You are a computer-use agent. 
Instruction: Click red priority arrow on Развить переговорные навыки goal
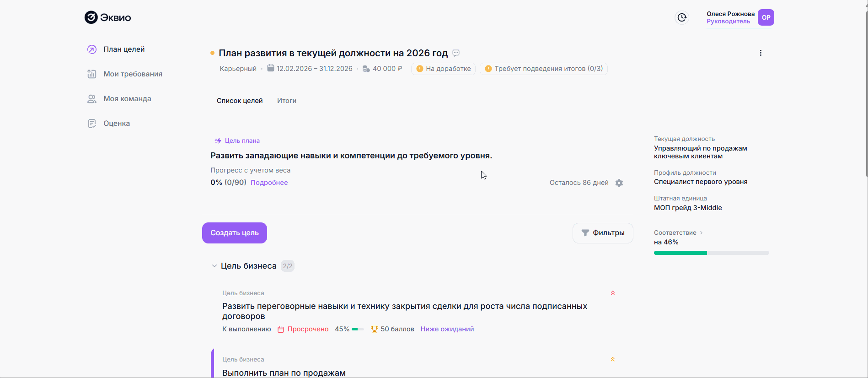(x=613, y=293)
